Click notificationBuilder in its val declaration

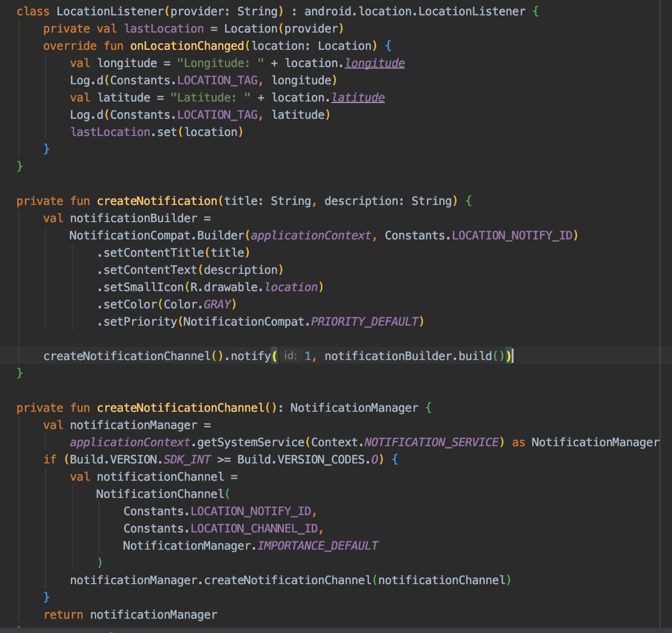(134, 218)
